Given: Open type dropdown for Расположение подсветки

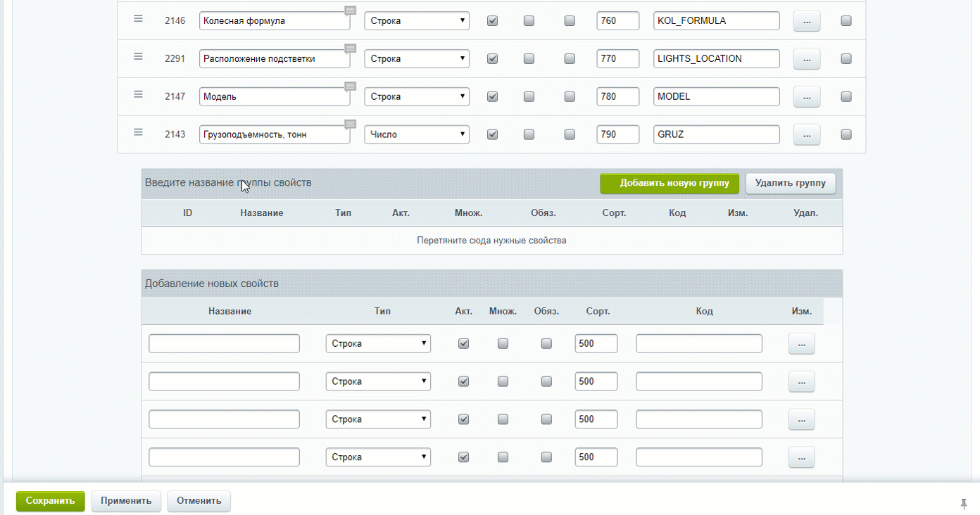Looking at the screenshot, I should tap(417, 59).
